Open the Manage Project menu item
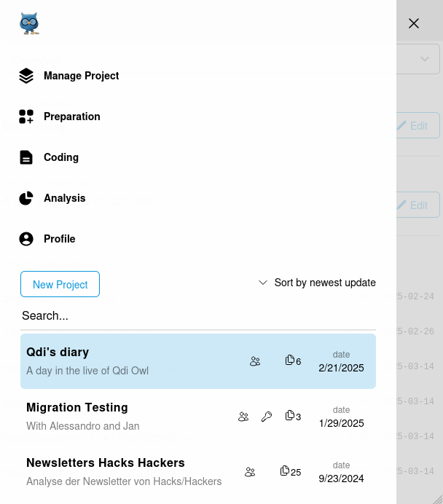The height and width of the screenshot is (504, 443). [x=81, y=76]
